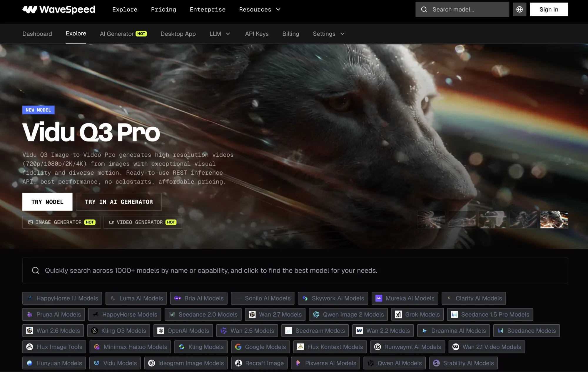
Task: Open Runwayml AI Models chip
Action: 408,347
